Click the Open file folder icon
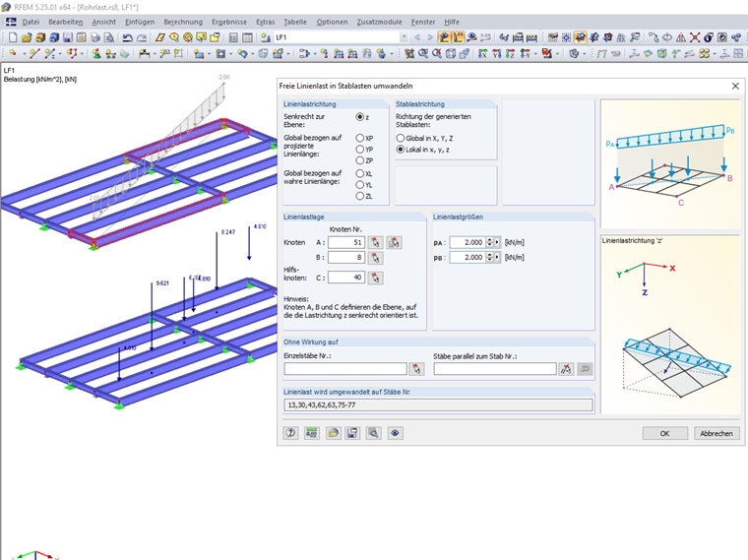Image resolution: width=748 pixels, height=560 pixels. coord(27,37)
